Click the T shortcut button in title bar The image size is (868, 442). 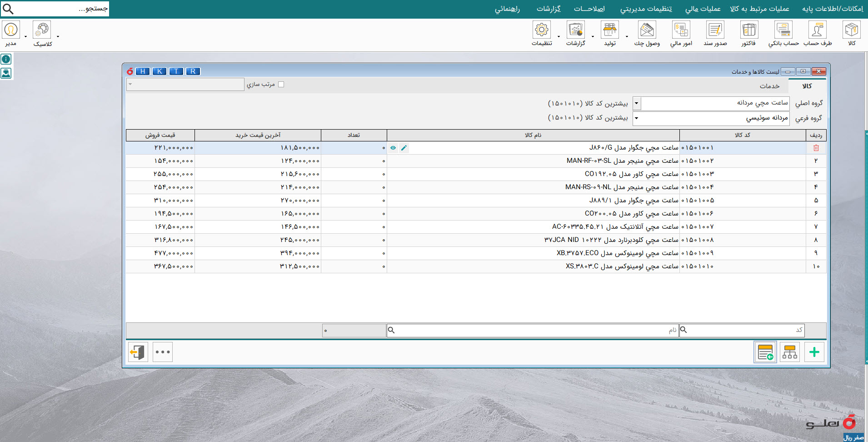176,71
